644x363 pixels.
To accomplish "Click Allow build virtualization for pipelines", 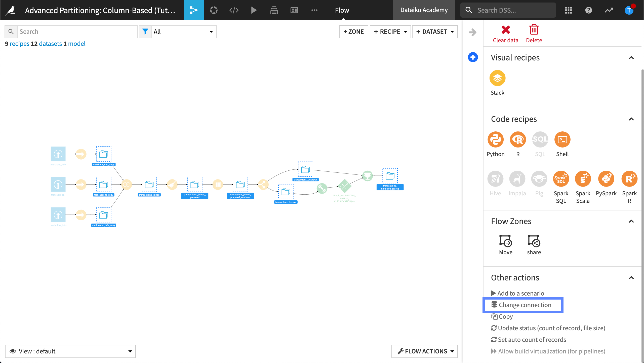I will pyautogui.click(x=548, y=351).
